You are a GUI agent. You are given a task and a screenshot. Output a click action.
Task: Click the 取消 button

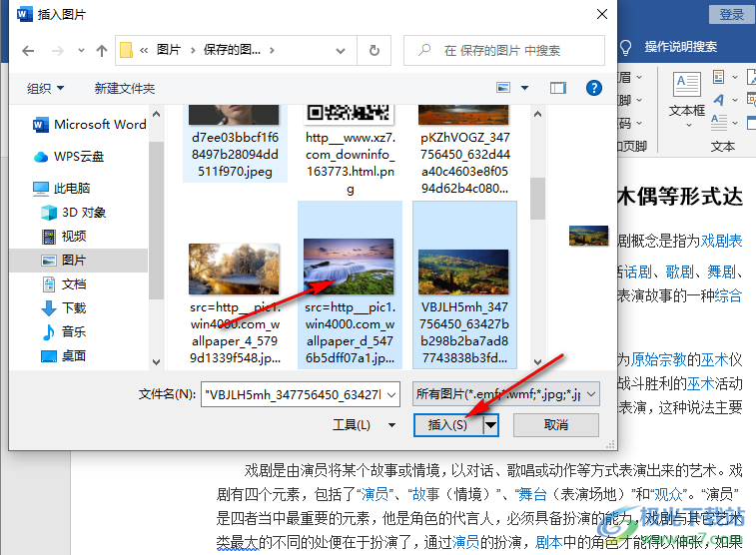click(x=556, y=425)
